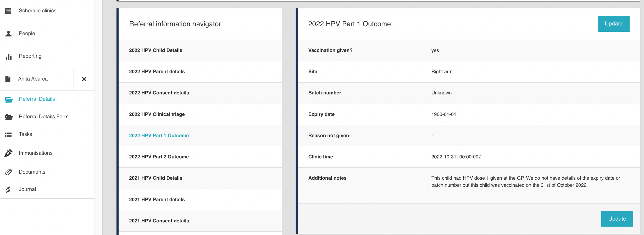The height and width of the screenshot is (235, 644).
Task: Click the Tasks list icon
Action: point(8,135)
